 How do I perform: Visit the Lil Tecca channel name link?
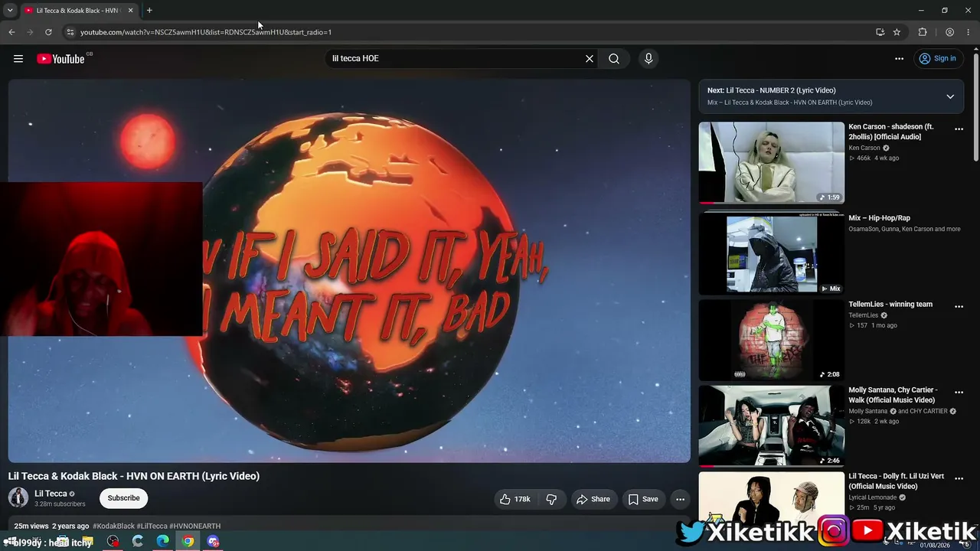pos(51,494)
